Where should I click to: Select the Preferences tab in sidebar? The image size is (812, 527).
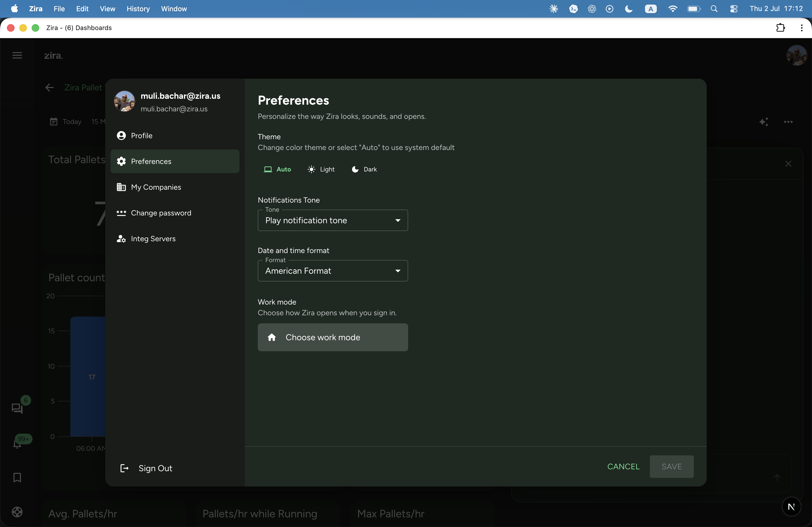click(x=175, y=161)
